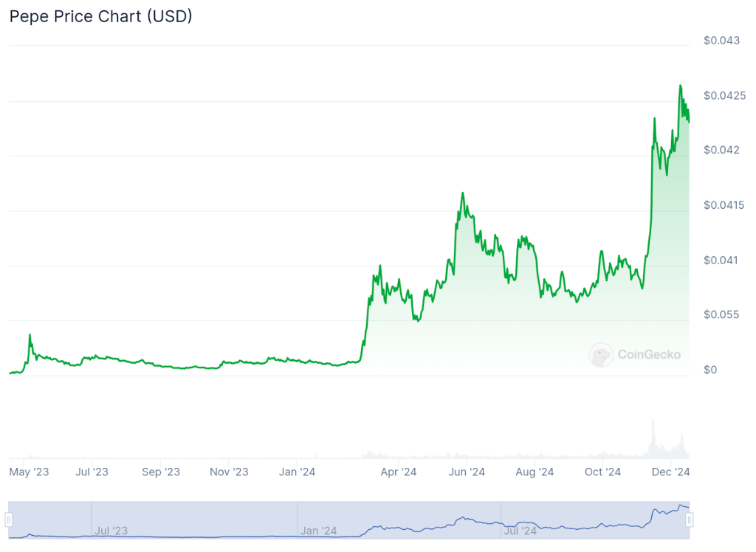Click the May '23 x-axis label
Viewport: 756px width, 552px height.
(29, 472)
